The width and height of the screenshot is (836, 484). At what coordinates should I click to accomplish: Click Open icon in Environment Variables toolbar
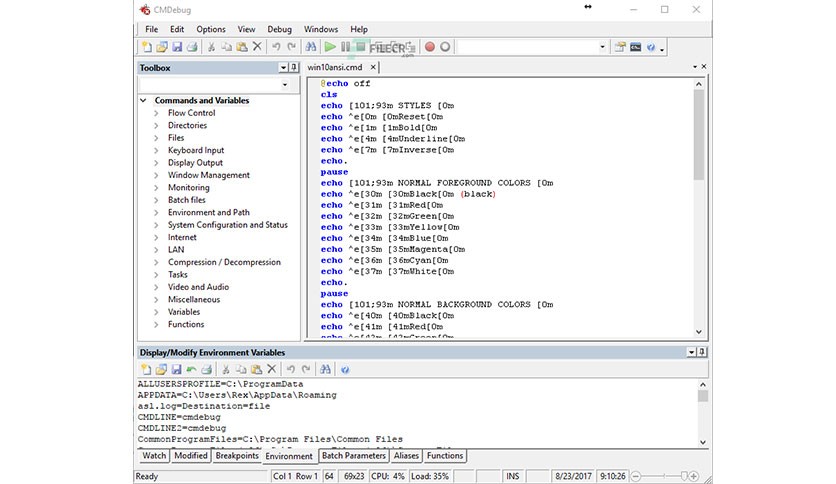tap(161, 369)
